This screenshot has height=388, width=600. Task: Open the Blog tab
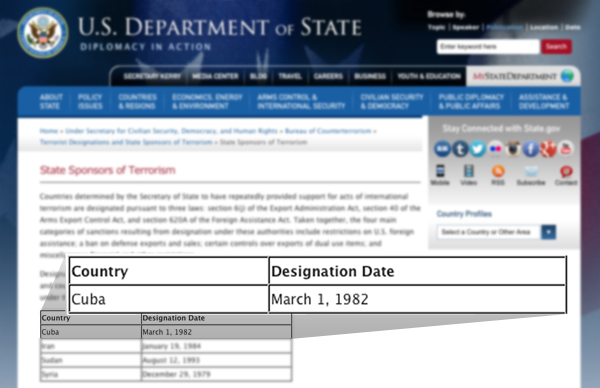coord(258,76)
